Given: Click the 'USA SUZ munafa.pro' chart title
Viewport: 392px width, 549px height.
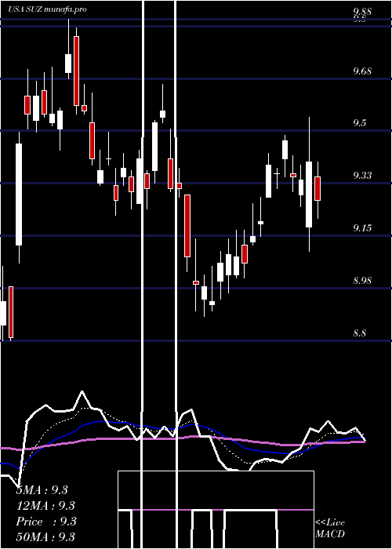Looking at the screenshot, I should tap(48, 9).
